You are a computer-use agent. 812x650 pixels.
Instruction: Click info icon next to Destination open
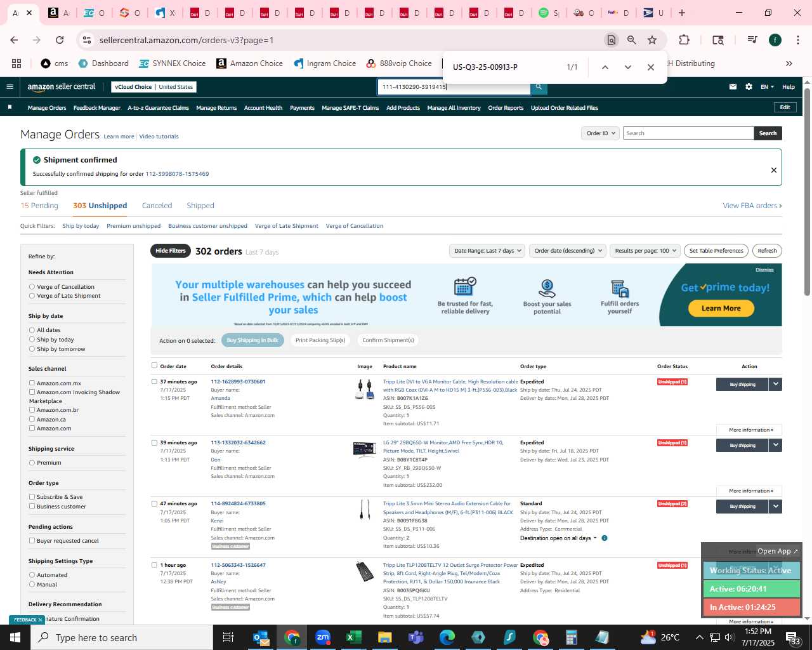[x=605, y=538]
